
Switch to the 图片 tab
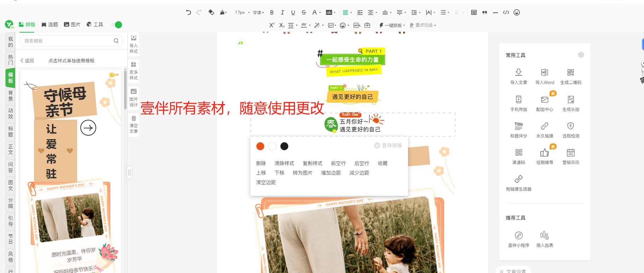tap(72, 24)
